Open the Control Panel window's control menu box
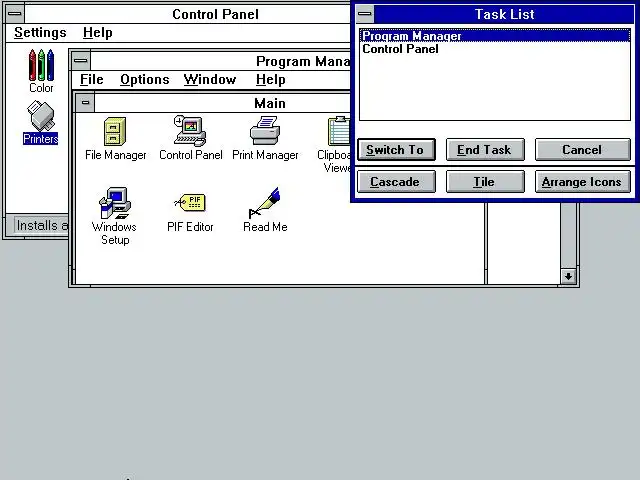 coord(15,14)
